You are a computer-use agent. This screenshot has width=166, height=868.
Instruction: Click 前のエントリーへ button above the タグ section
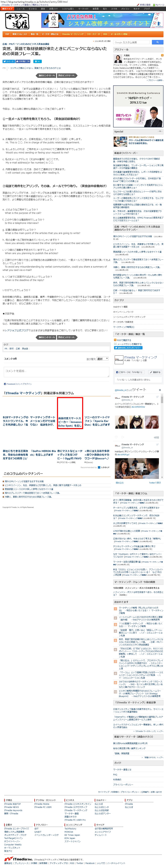45,337
